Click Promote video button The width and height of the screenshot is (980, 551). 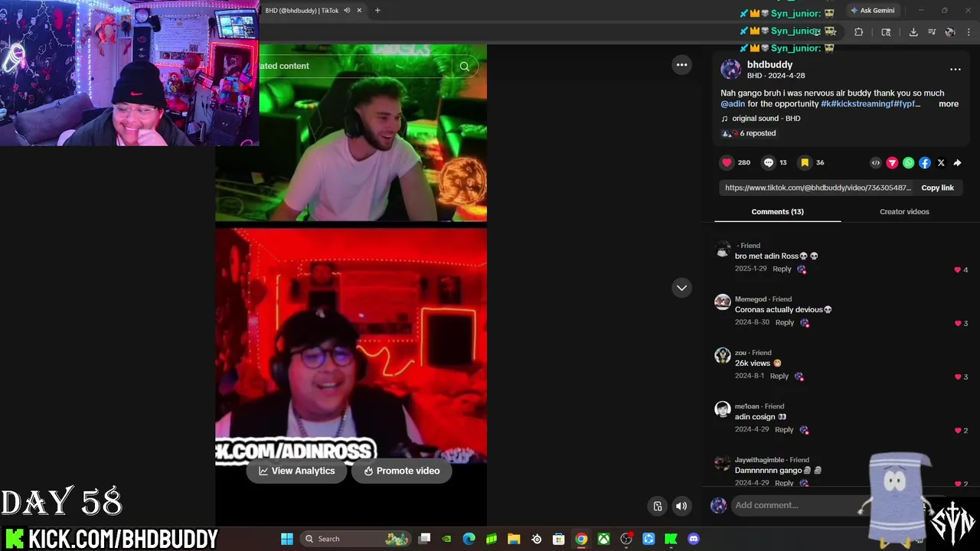[x=402, y=471]
